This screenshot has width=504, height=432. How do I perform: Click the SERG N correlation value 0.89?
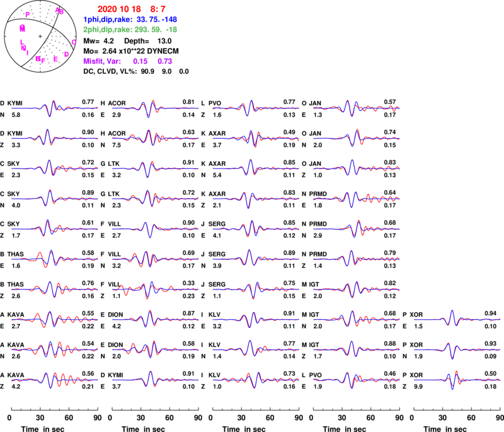289,253
